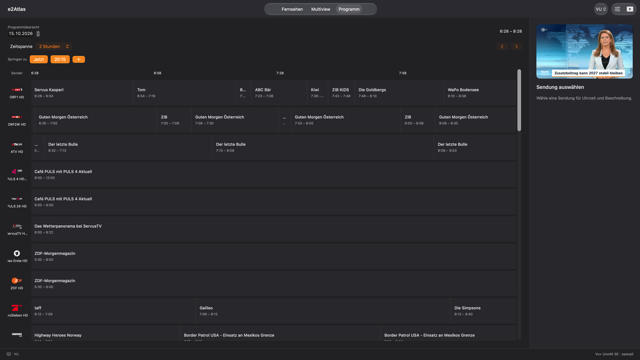The image size is (640, 360).
Task: Edit the date field 15.10.2026
Action: click(20, 33)
